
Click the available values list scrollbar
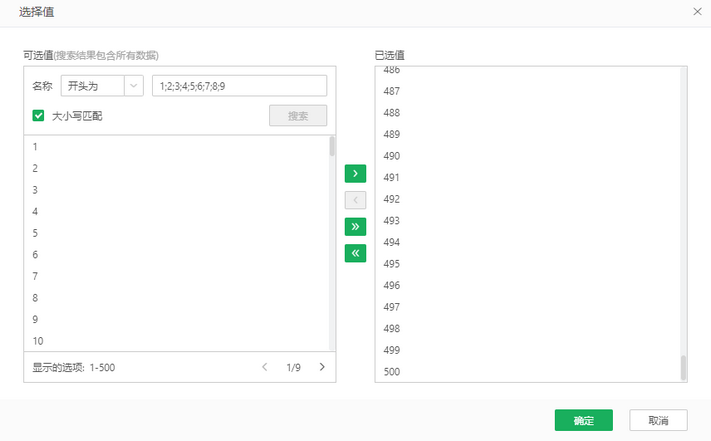click(332, 147)
